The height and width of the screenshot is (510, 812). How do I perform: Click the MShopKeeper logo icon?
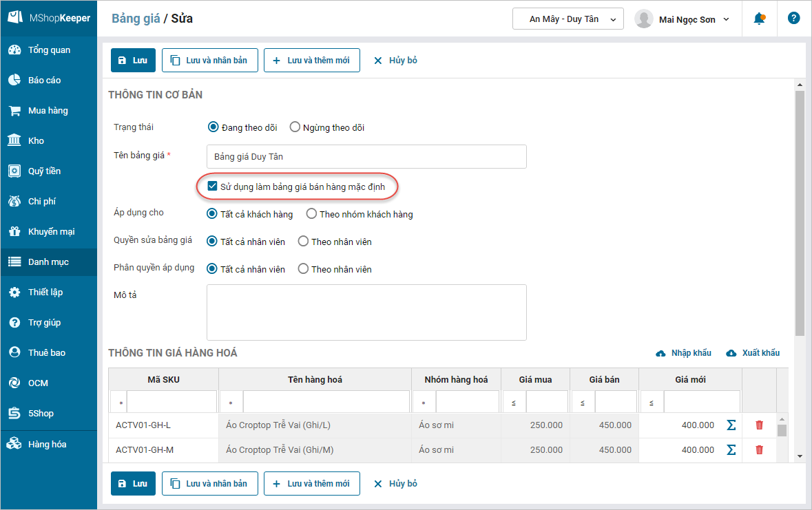15,17
